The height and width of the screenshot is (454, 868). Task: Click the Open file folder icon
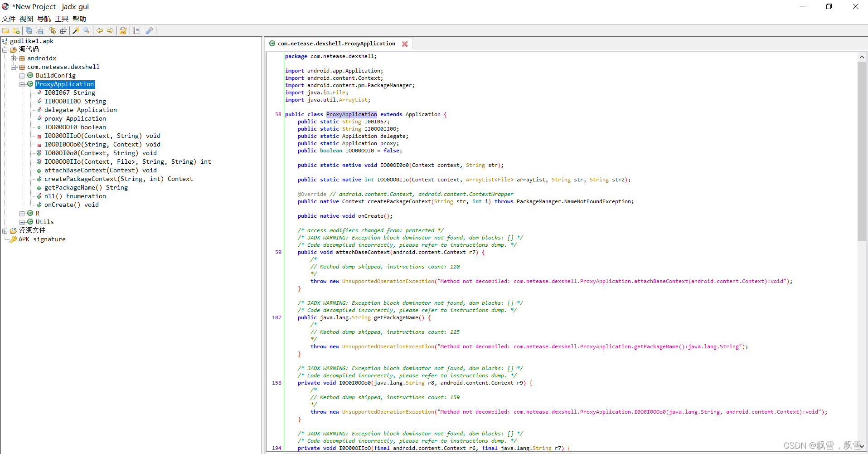pyautogui.click(x=5, y=30)
